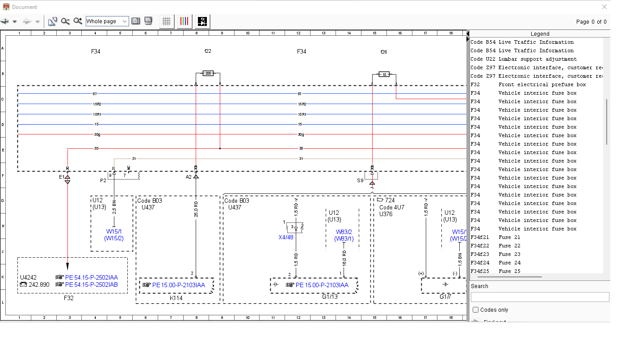The width and height of the screenshot is (642, 364).
Task: Toggle the colored wire lines button
Action: (185, 21)
